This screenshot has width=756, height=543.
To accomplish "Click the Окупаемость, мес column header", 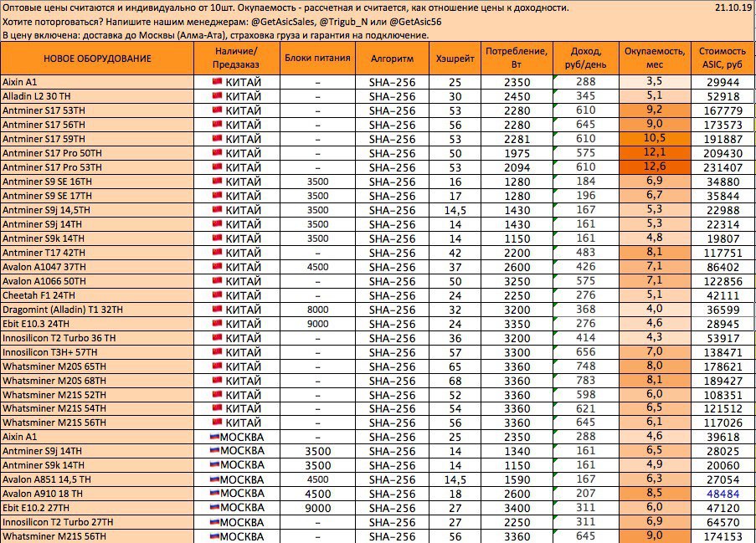I will (x=655, y=59).
